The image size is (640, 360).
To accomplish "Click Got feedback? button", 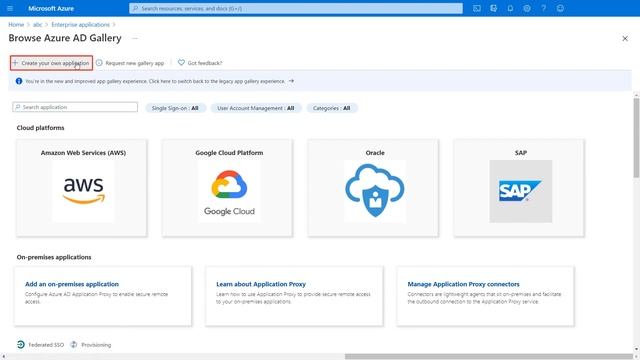I will (x=200, y=63).
